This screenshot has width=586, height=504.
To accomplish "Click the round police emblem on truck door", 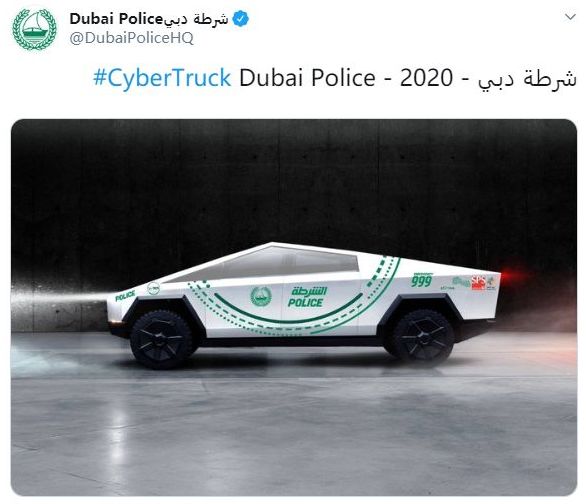I will (261, 296).
